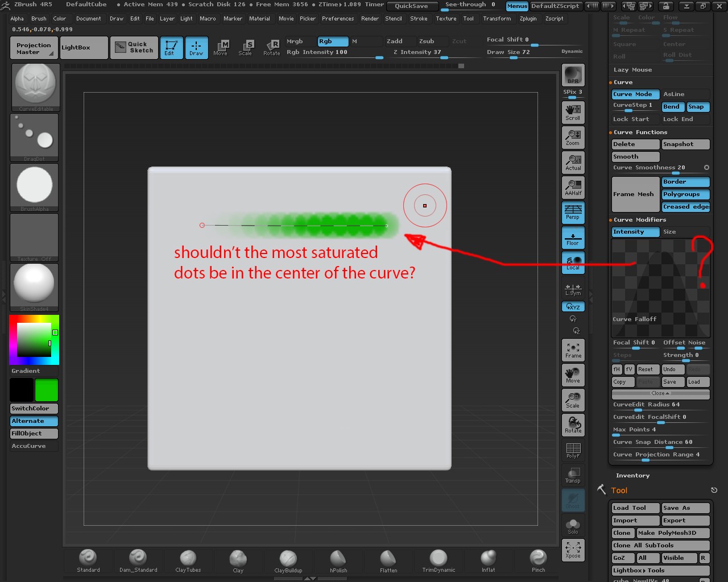Open the SkinShade4 material selector
This screenshot has width=728, height=582.
[x=34, y=288]
